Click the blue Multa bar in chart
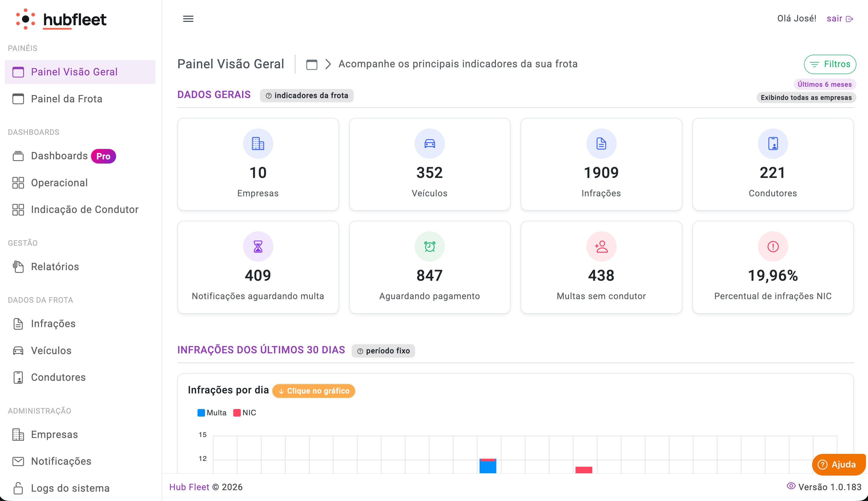 click(x=488, y=467)
